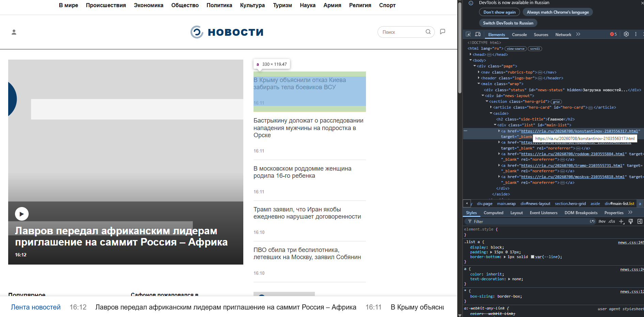Expand the header logo-bar node
The width and height of the screenshot is (644, 317).
(479, 78)
